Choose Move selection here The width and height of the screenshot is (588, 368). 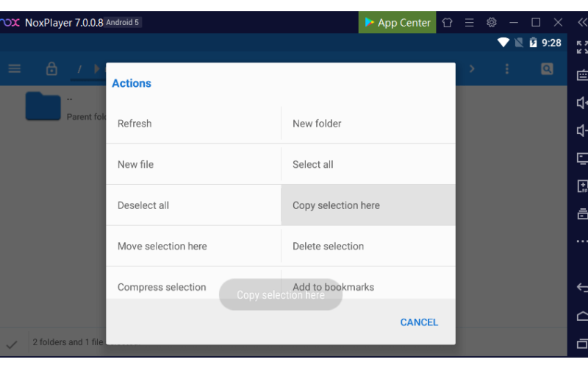point(193,246)
